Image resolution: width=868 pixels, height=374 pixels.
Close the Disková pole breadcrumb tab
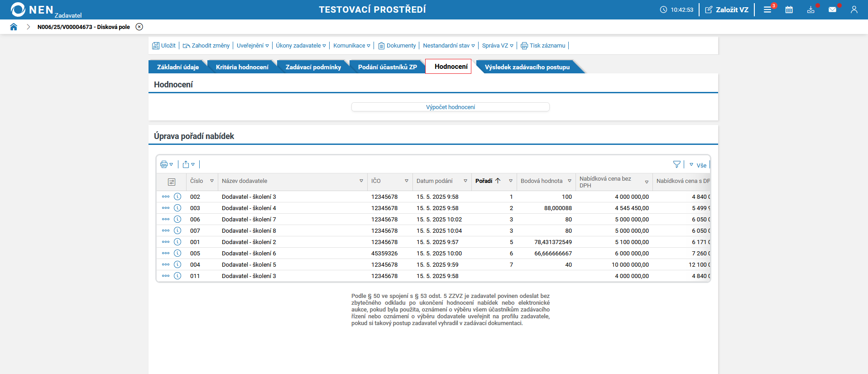pos(139,27)
